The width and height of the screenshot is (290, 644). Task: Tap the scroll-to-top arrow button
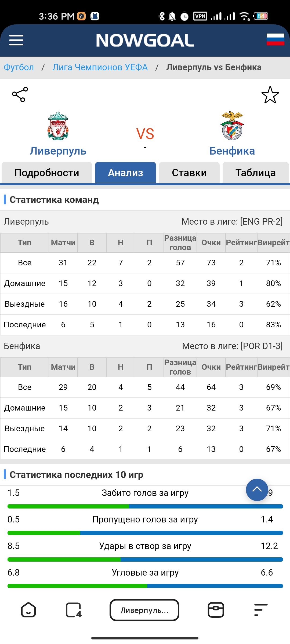[x=257, y=490]
